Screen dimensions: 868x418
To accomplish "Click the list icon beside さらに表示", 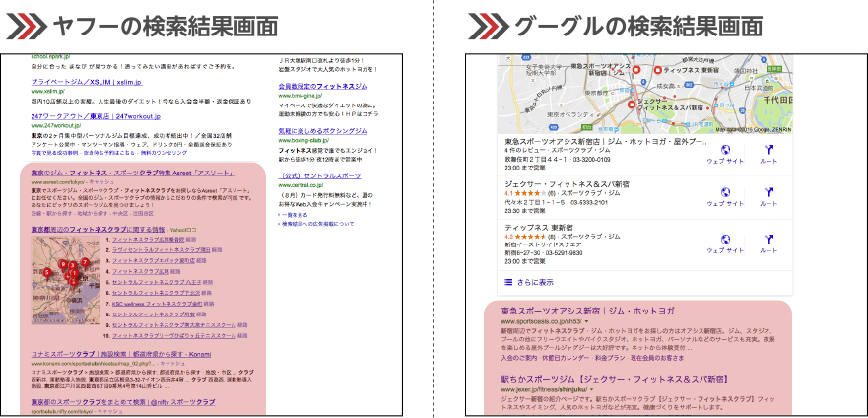I will click(508, 282).
